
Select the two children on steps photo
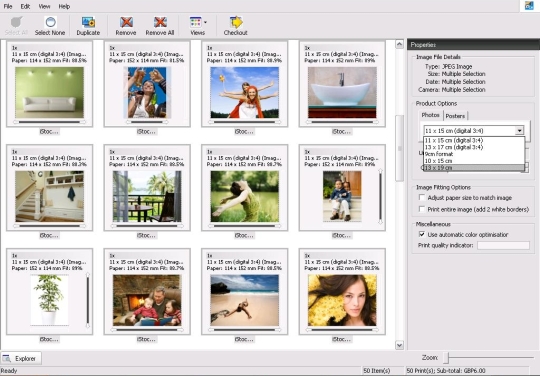[x=342, y=197]
